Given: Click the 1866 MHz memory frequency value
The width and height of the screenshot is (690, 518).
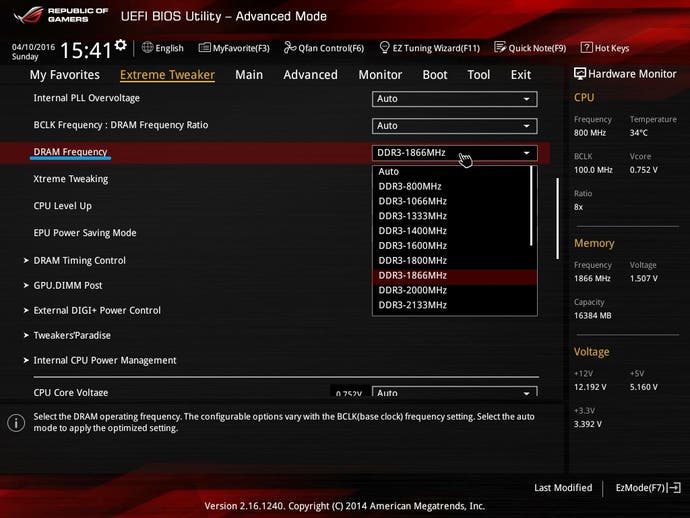Looking at the screenshot, I should (x=592, y=279).
